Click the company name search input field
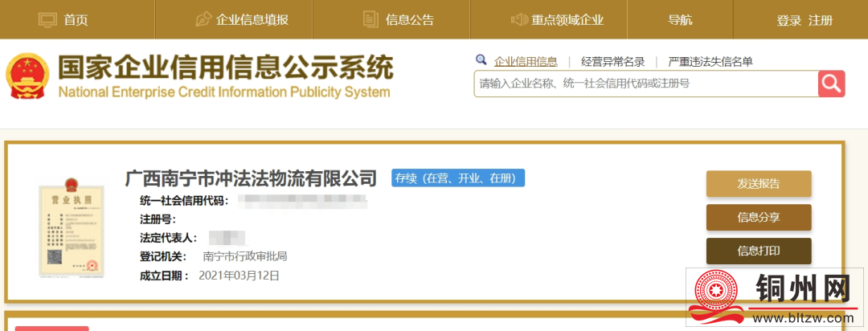The image size is (868, 331). click(646, 84)
